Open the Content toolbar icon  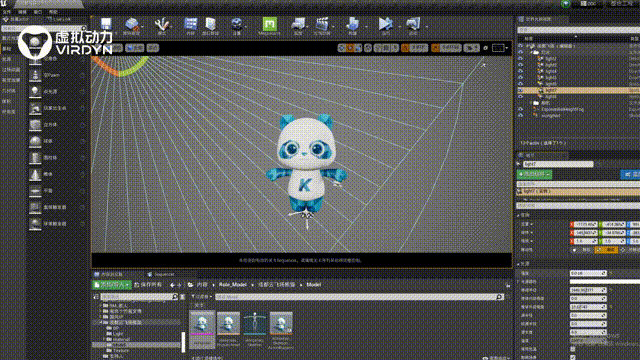coord(190,24)
